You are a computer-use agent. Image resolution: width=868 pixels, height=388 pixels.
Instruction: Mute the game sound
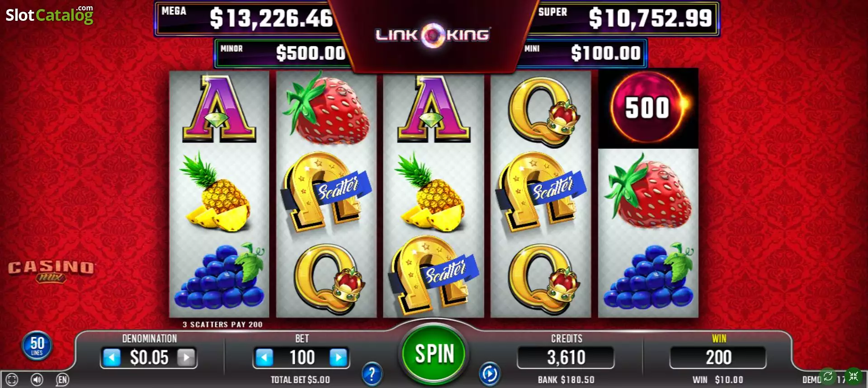coord(37,379)
